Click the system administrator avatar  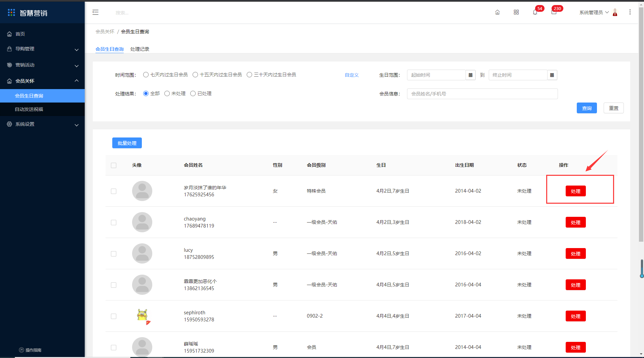pyautogui.click(x=615, y=12)
